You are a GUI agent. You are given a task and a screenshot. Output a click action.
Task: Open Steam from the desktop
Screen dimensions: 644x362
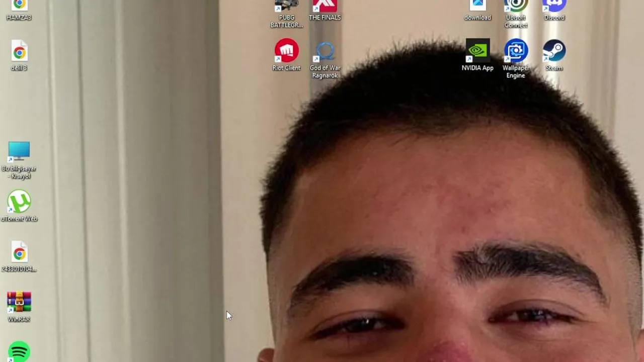tap(554, 51)
